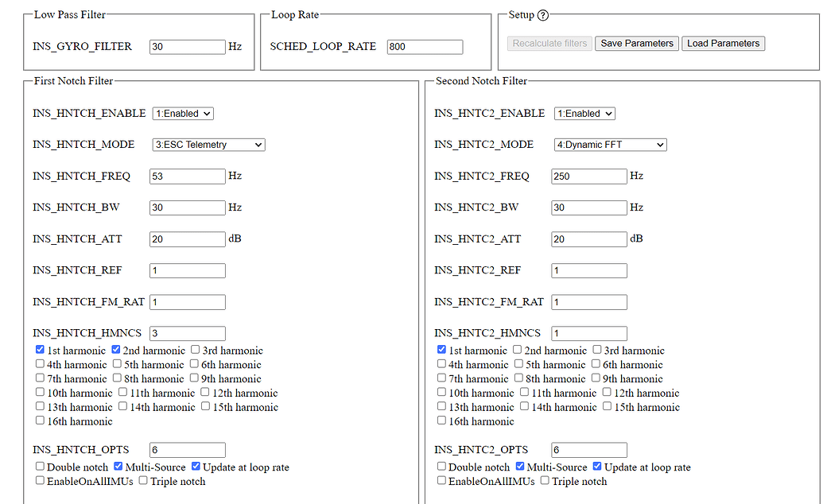
Task: Enable EnableOnAllIMUs for first notch filter
Action: 39,480
